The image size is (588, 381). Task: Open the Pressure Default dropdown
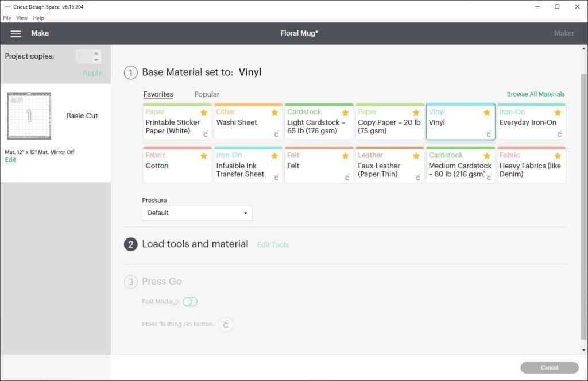pos(197,213)
